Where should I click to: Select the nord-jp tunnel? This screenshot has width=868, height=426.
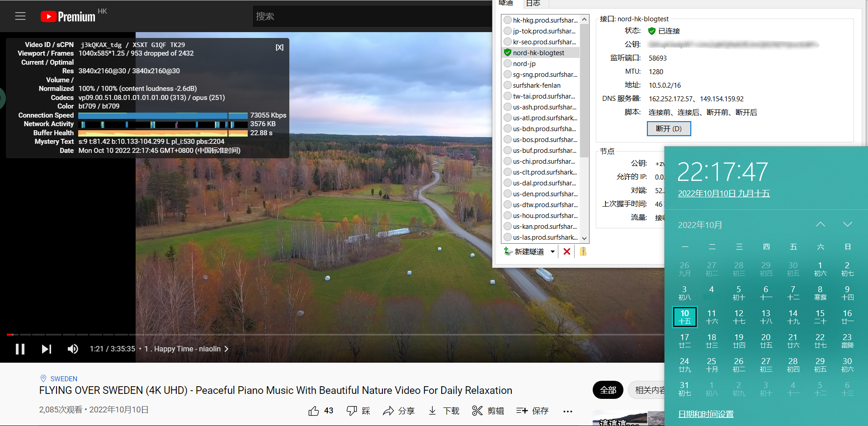(524, 64)
